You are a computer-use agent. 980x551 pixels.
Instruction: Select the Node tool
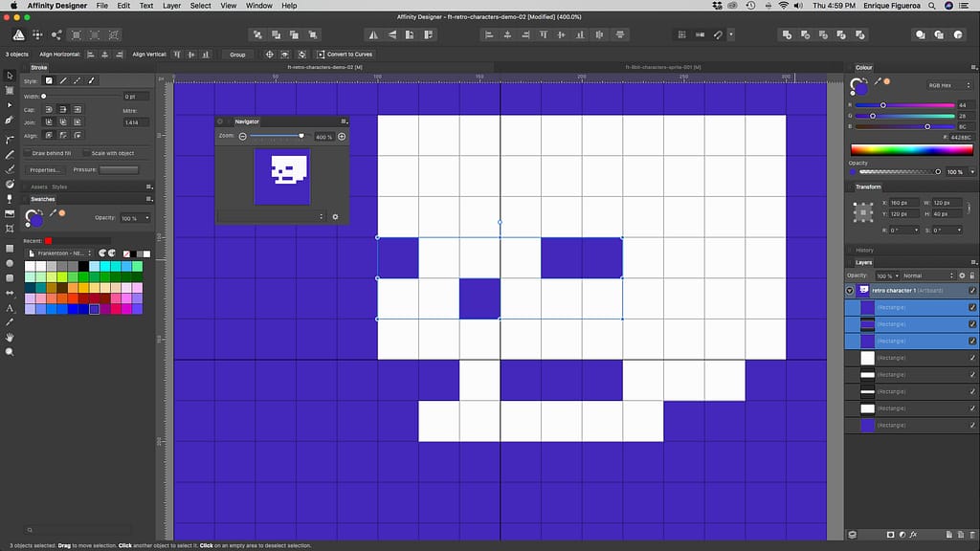coord(10,105)
